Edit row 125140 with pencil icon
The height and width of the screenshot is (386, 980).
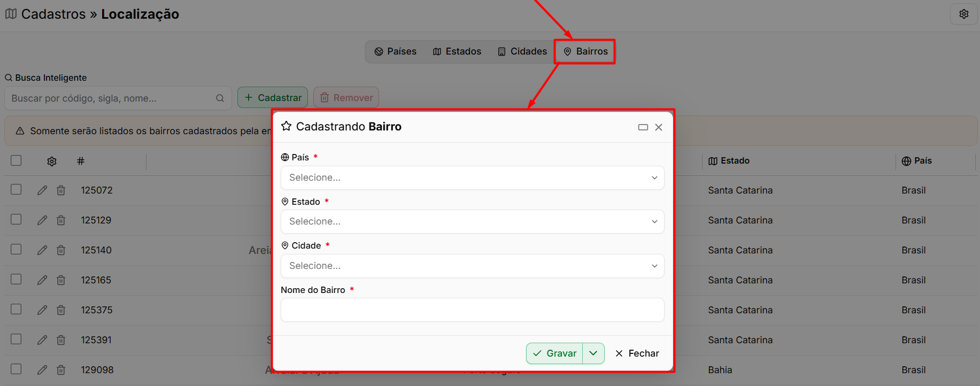[x=42, y=250]
